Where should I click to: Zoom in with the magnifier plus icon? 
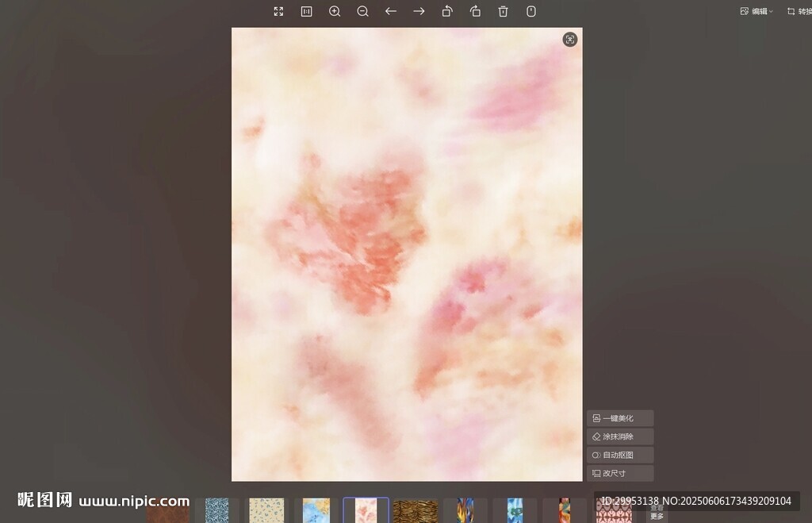click(x=335, y=11)
